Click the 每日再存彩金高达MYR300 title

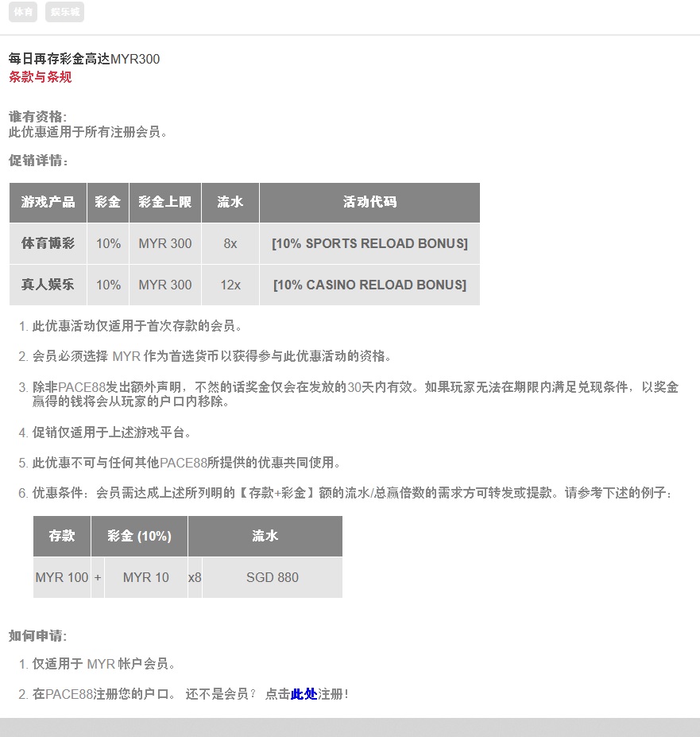(84, 59)
